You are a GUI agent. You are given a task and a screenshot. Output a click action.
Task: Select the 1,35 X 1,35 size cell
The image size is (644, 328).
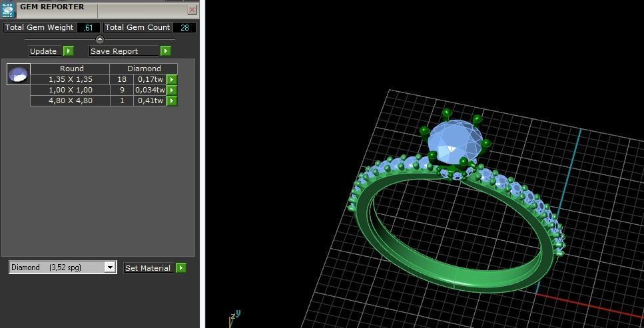pos(70,79)
